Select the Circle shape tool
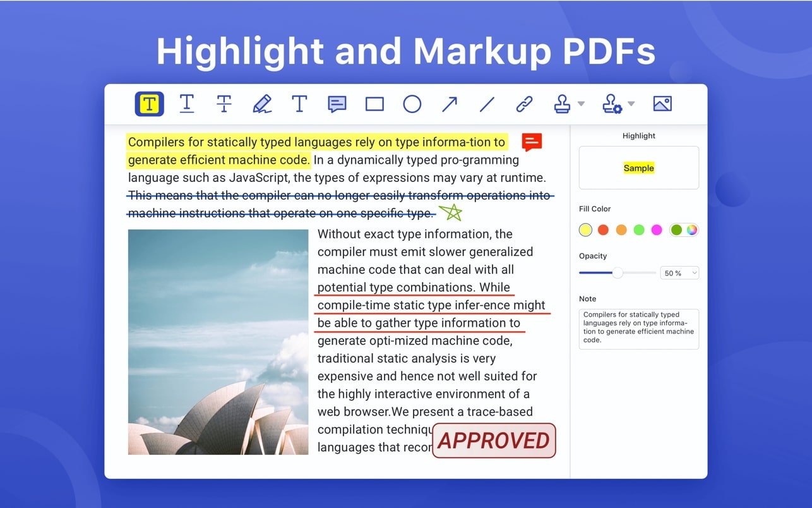 point(412,104)
